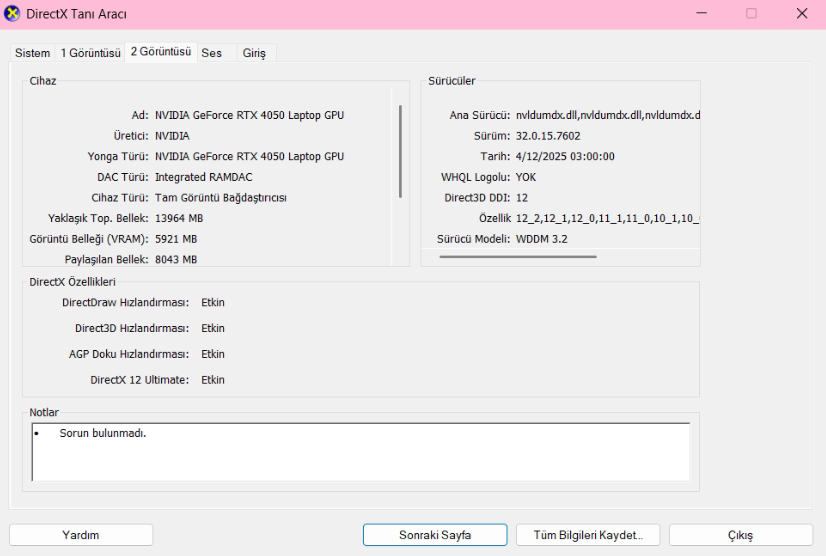
Task: Click the WHQL Logolu value YOK
Action: (526, 177)
